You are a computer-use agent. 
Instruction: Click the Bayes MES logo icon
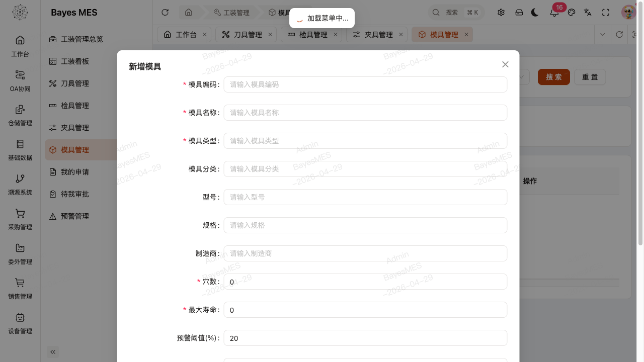(20, 13)
